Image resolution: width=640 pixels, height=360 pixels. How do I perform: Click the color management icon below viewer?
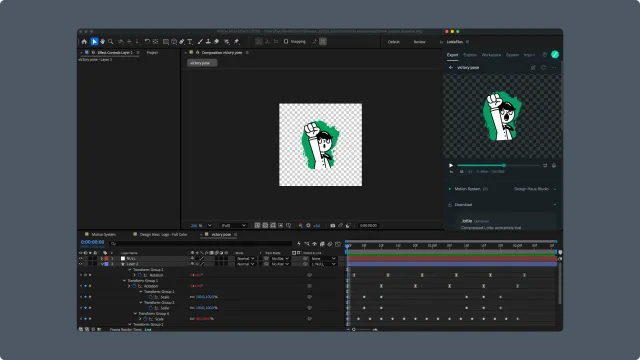pyautogui.click(x=300, y=225)
